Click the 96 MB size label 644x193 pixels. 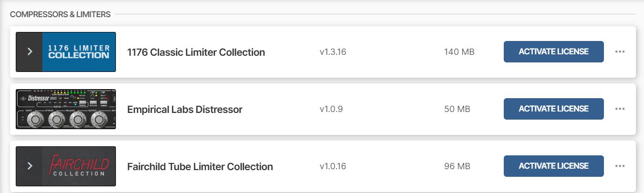(x=457, y=166)
